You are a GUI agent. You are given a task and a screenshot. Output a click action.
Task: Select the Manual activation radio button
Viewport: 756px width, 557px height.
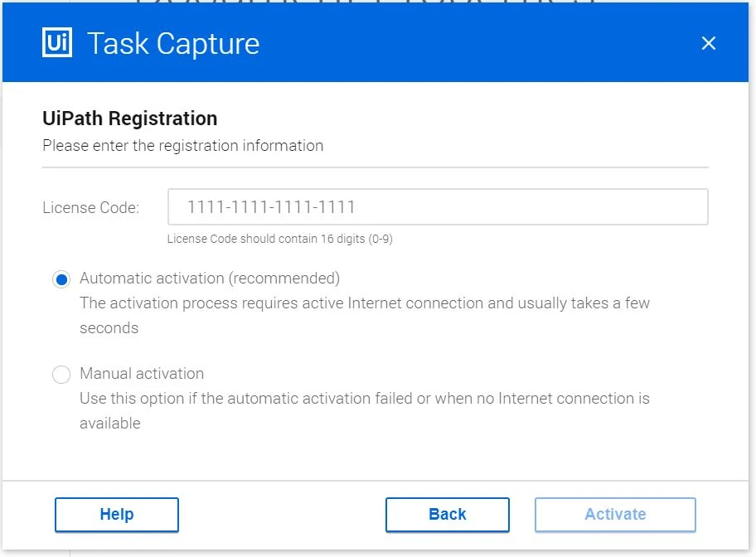(61, 374)
